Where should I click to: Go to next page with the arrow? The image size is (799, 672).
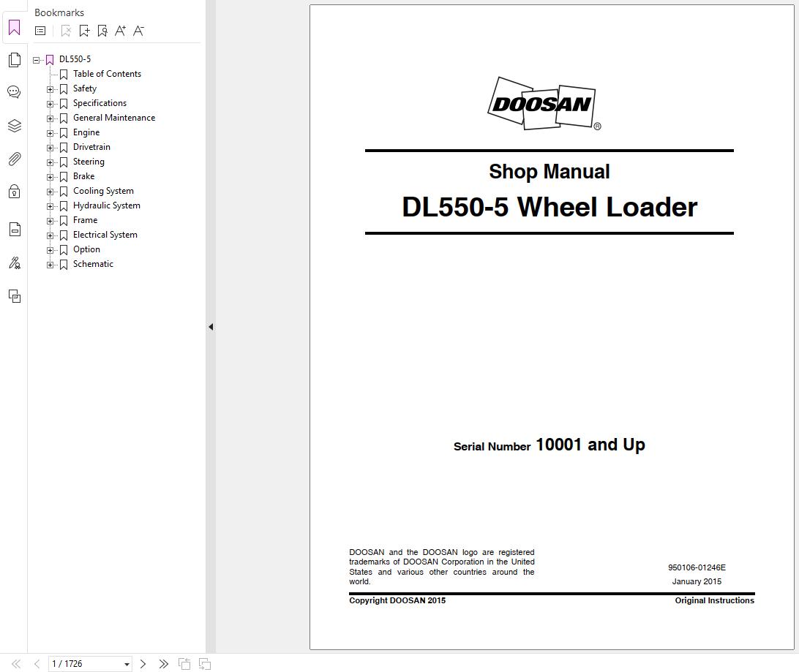point(143,663)
